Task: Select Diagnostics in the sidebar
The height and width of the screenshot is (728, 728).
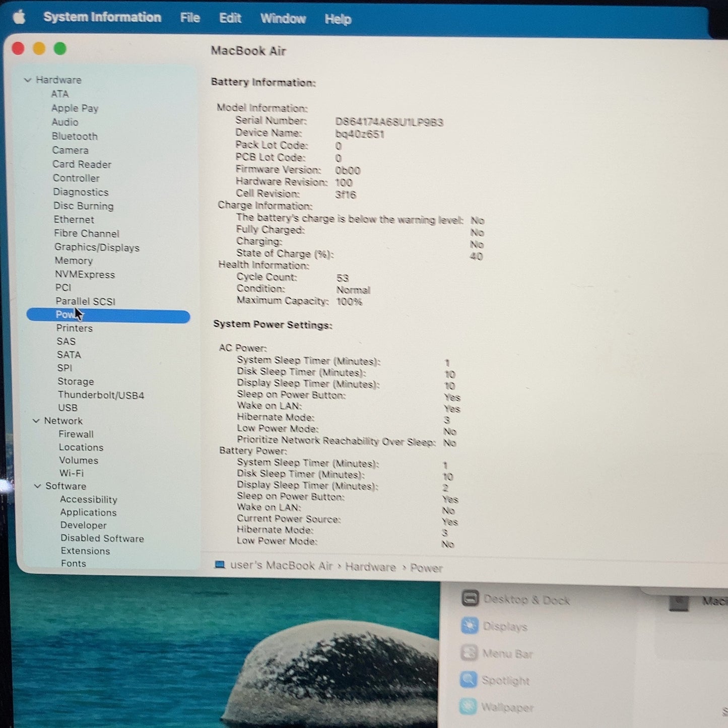Action: coord(81,192)
